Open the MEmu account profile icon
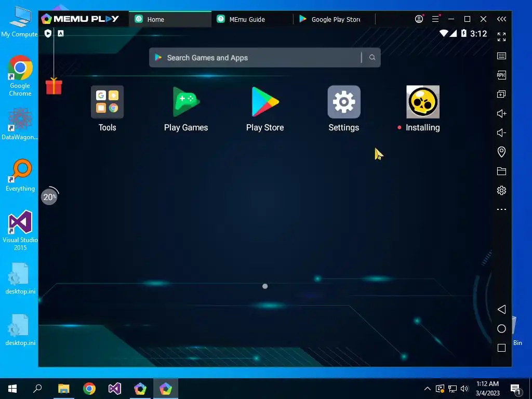 coord(419,19)
